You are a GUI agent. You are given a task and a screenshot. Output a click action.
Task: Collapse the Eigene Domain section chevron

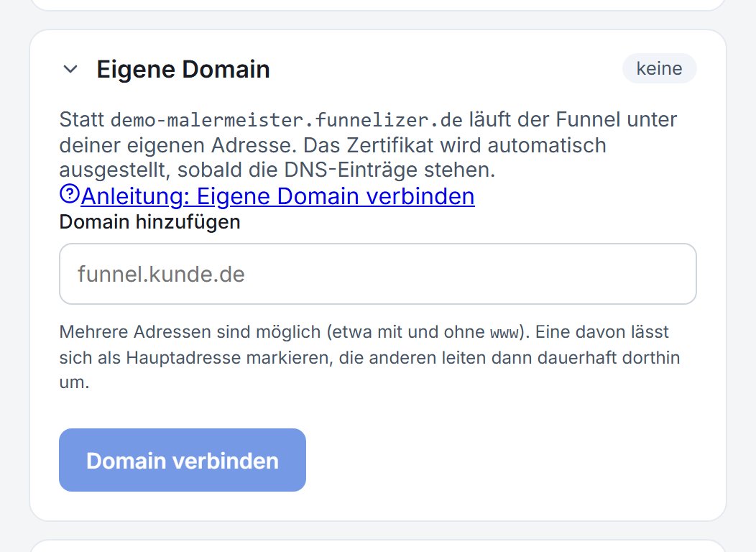click(70, 69)
